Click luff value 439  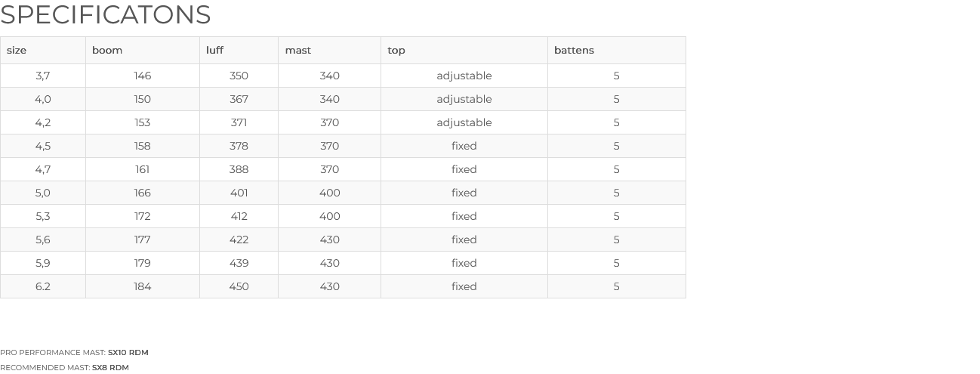pyautogui.click(x=239, y=263)
